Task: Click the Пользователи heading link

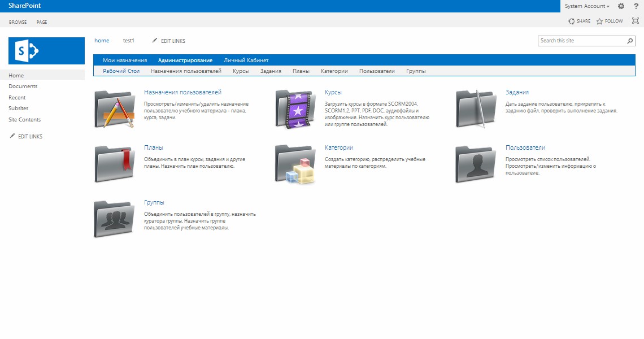Action: (x=525, y=147)
